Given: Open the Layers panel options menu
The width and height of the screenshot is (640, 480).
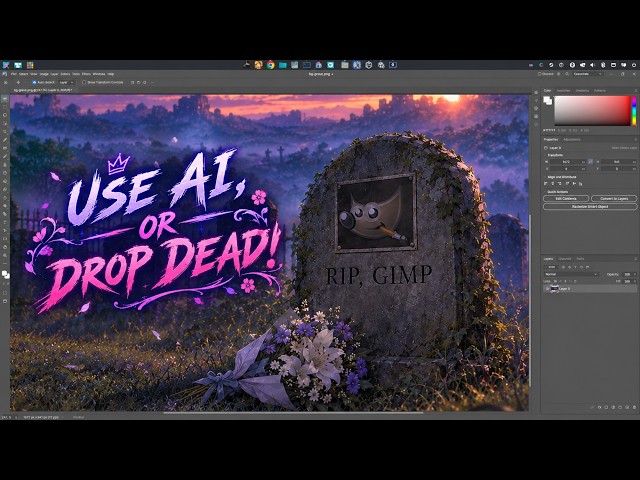Looking at the screenshot, I should pyautogui.click(x=636, y=259).
